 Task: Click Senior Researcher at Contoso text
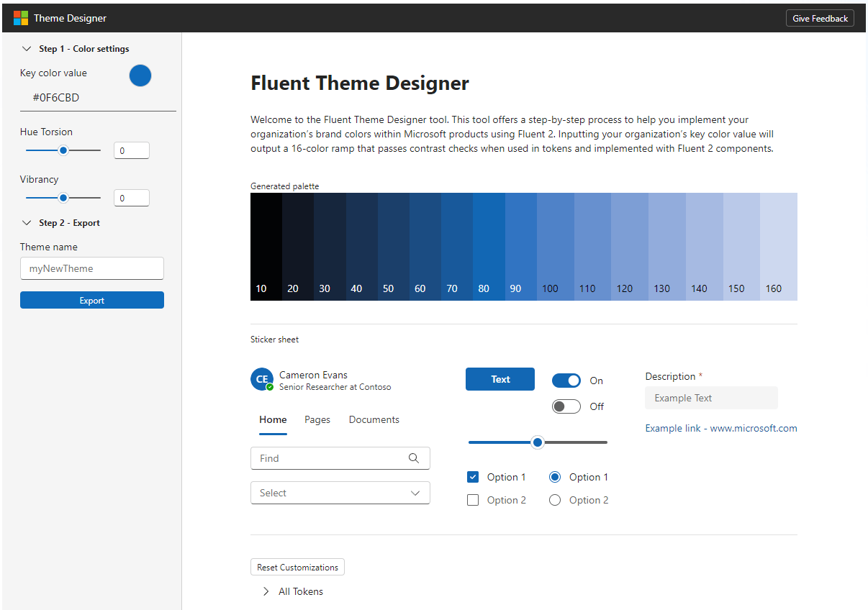click(x=335, y=387)
